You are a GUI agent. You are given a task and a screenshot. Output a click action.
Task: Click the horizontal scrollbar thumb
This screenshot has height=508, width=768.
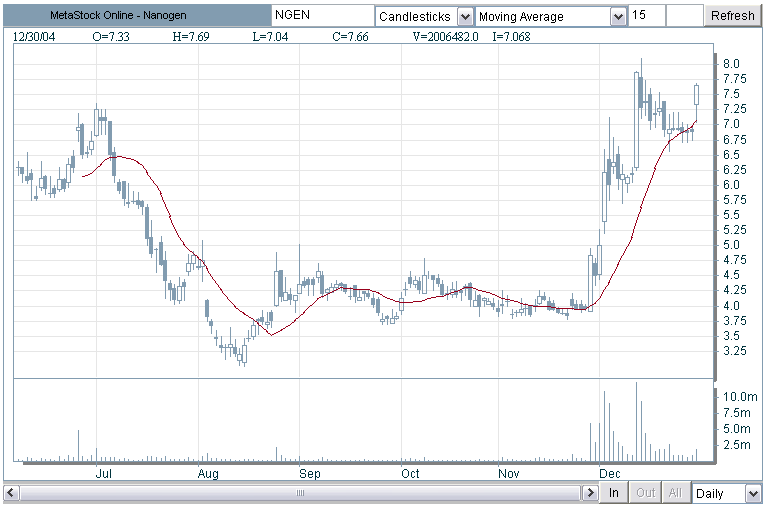(x=300, y=492)
